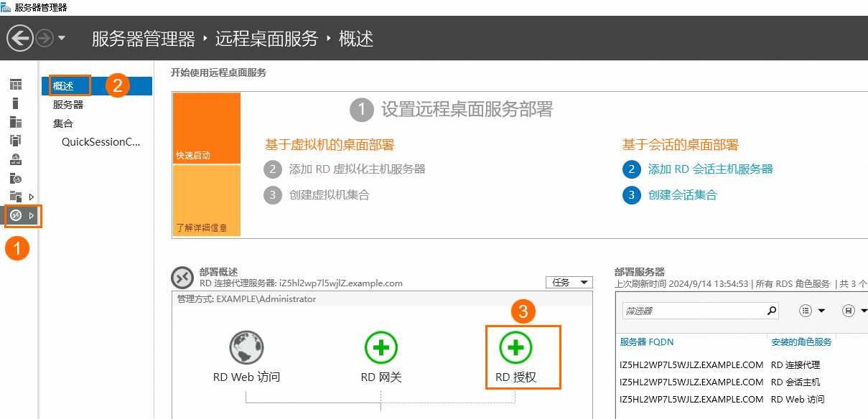This screenshot has width=868, height=419.
Task: Click 添加 RD 虚拟化主机服务器 text
Action: coord(357,169)
